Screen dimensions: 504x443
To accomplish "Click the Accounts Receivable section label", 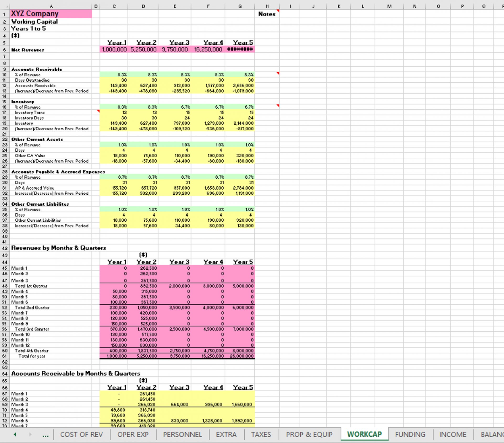I will [36, 69].
